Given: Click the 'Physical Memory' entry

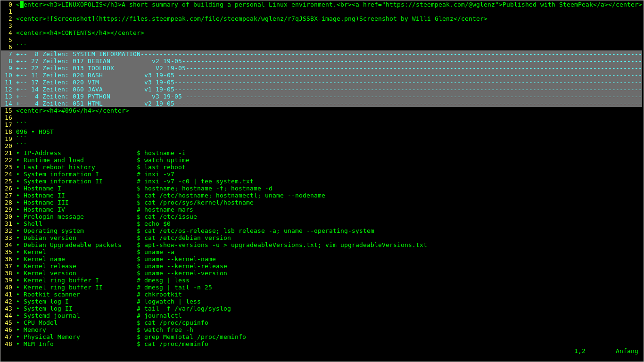Looking at the screenshot, I should click(x=52, y=337).
